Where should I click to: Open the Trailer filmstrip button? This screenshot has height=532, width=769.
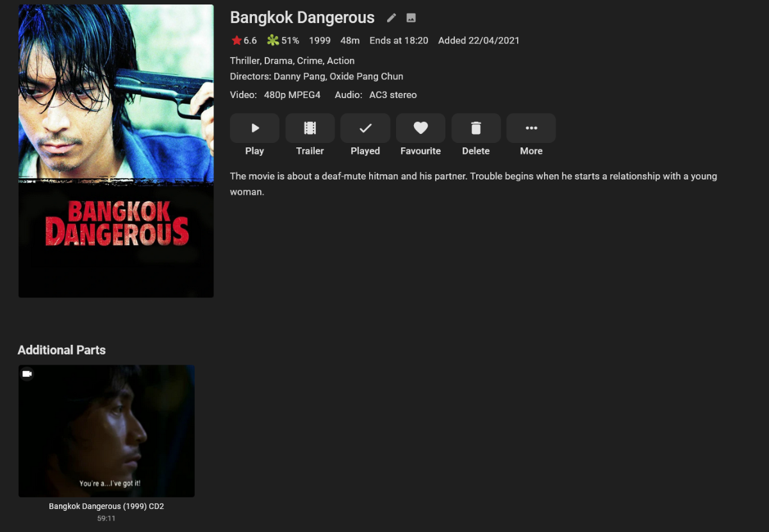pos(310,128)
